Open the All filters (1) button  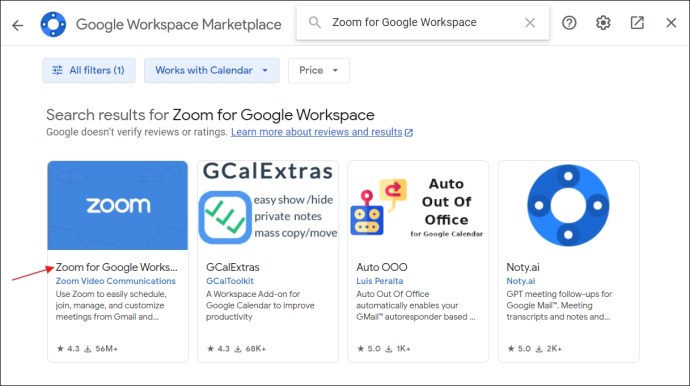(89, 70)
